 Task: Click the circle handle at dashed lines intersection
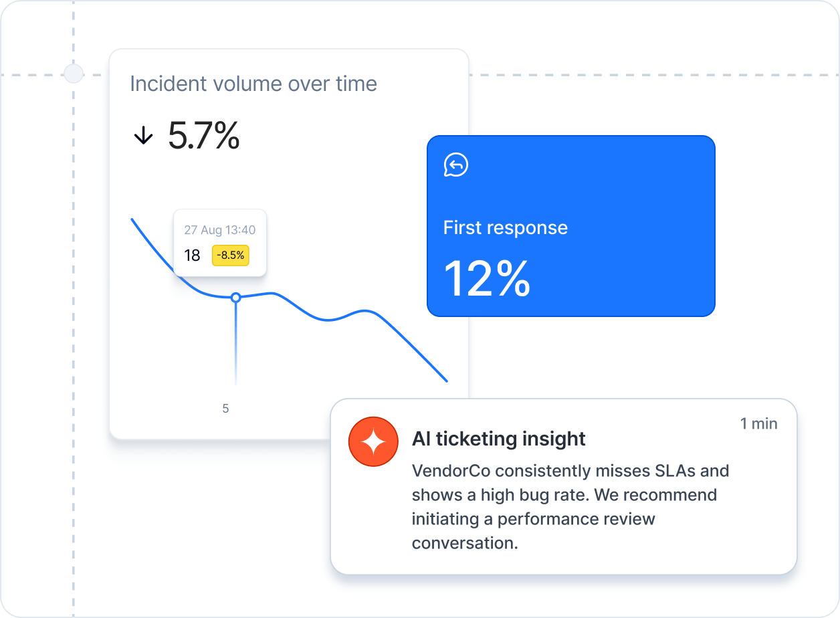73,74
